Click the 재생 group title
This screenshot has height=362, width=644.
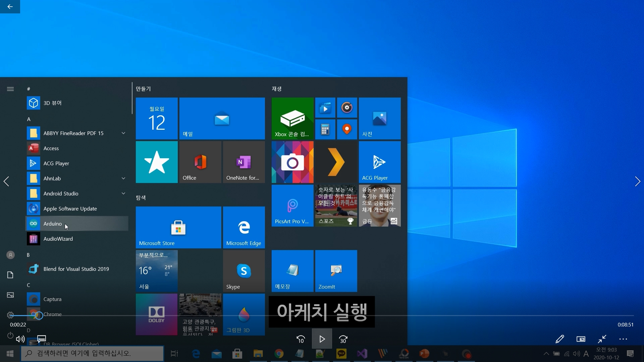coord(277,89)
